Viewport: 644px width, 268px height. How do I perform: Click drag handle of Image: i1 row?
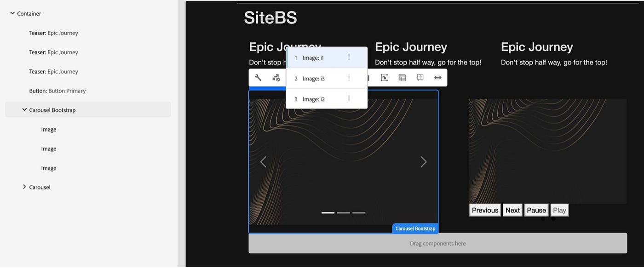[x=349, y=57]
